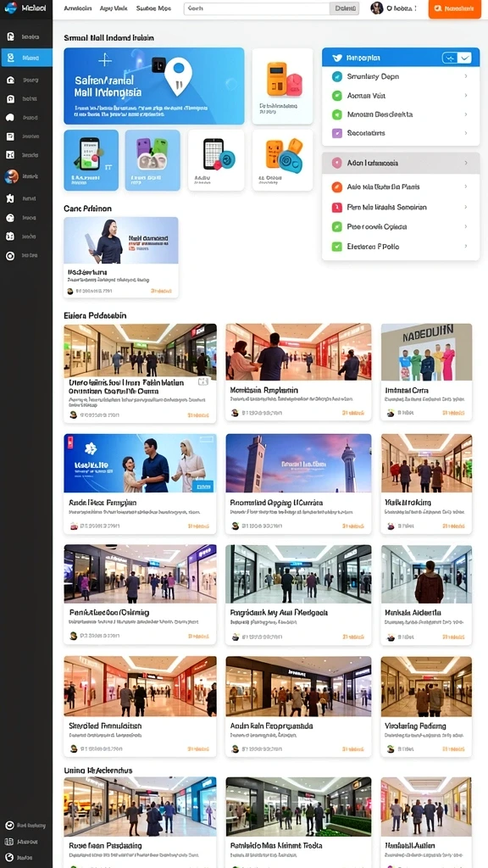Click into the top search input field

pos(257,8)
